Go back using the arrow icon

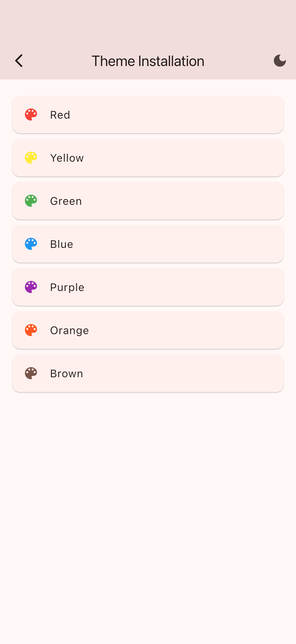coord(19,60)
